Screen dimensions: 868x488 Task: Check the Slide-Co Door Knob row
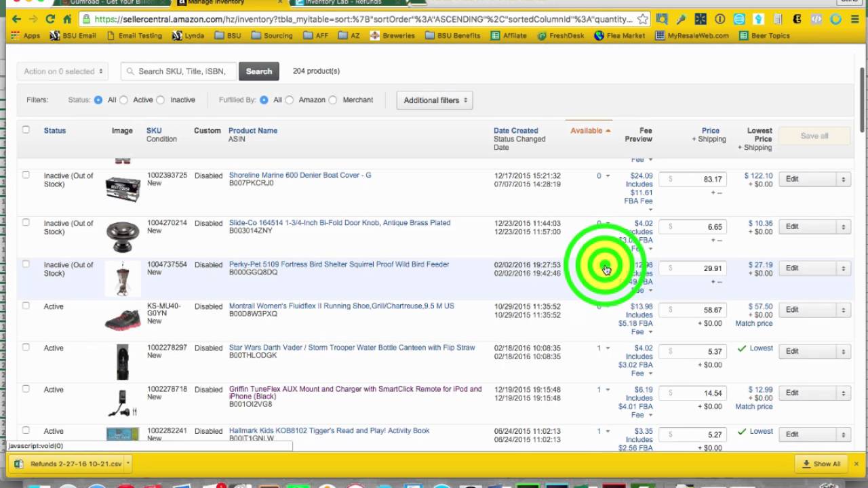[26, 222]
